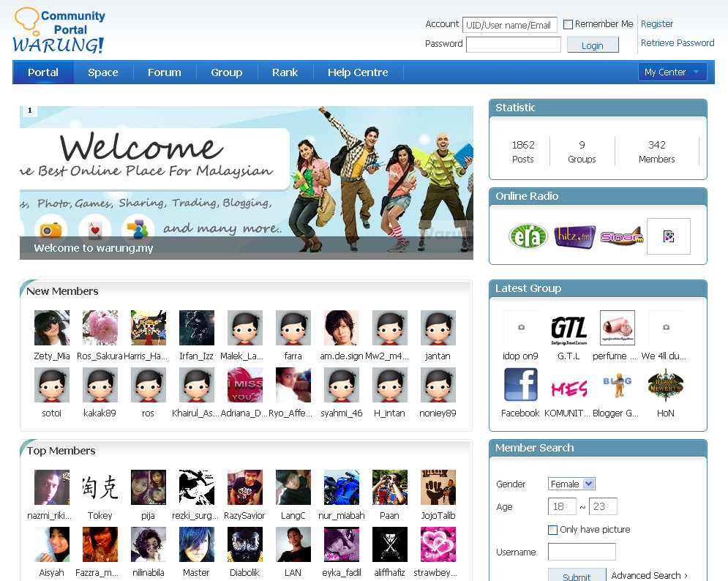The height and width of the screenshot is (581, 728).
Task: Open the Blogger G... group icon
Action: click(x=617, y=385)
